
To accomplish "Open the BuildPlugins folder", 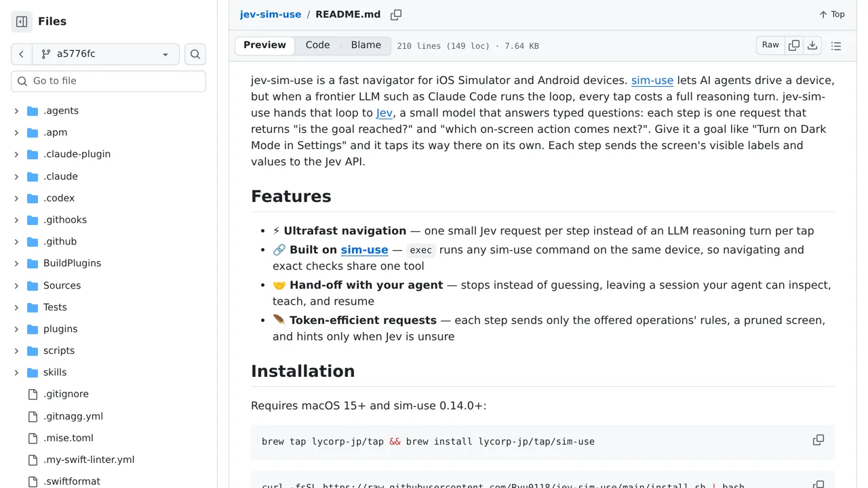I will 72,263.
